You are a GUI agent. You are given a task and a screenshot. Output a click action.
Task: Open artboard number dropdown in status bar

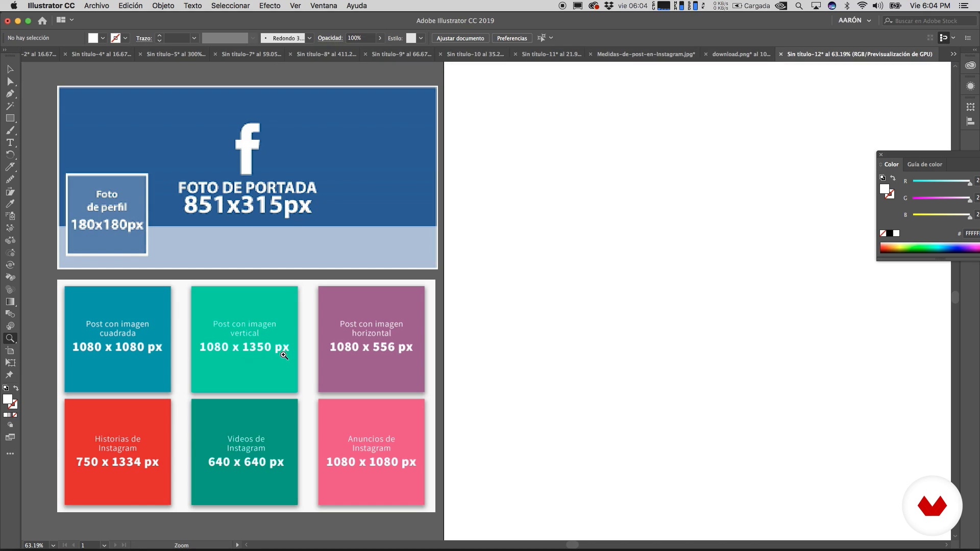pyautogui.click(x=104, y=545)
